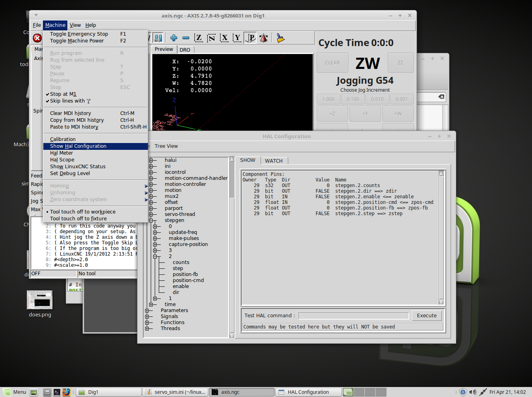532x397 pixels.
Task: Click the +W jog button
Action: pos(398,114)
